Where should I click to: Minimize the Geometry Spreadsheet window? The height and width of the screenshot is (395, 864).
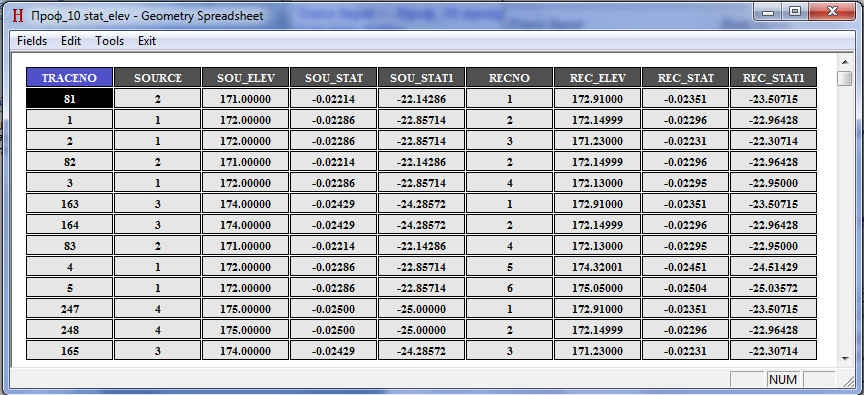(769, 11)
